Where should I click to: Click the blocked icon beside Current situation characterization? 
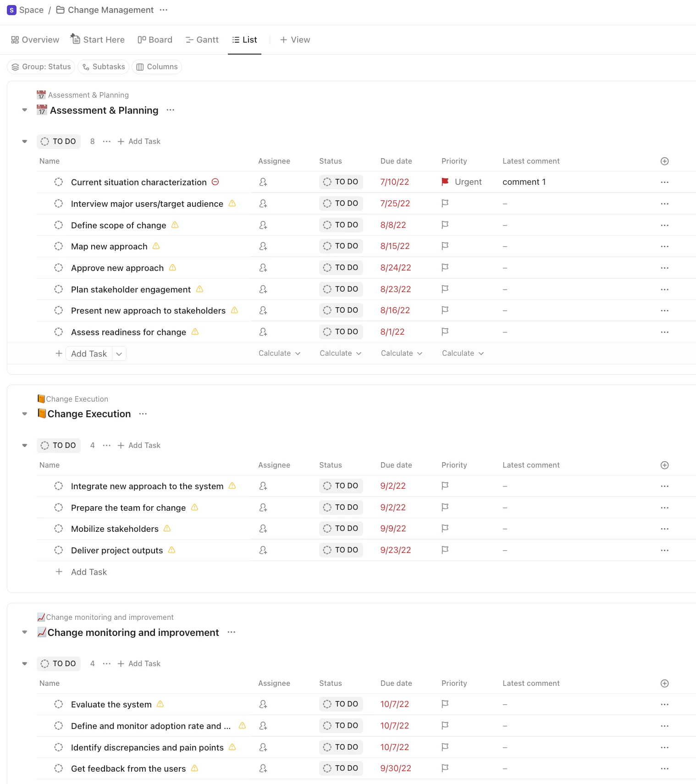[x=215, y=182]
